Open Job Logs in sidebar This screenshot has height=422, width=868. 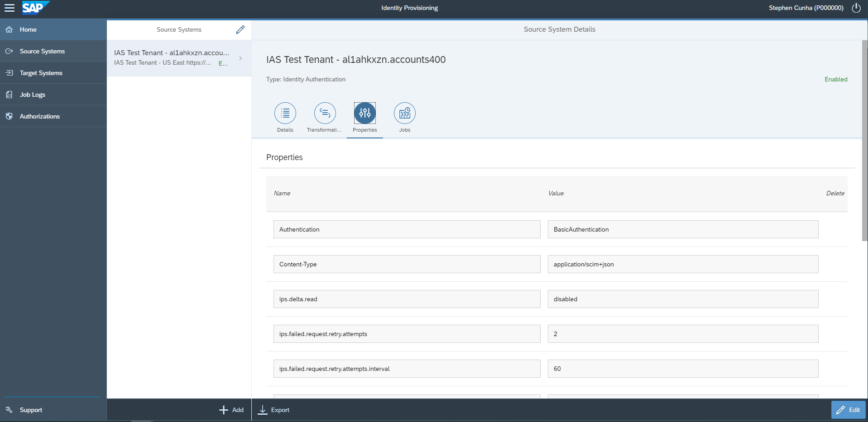[x=53, y=95]
